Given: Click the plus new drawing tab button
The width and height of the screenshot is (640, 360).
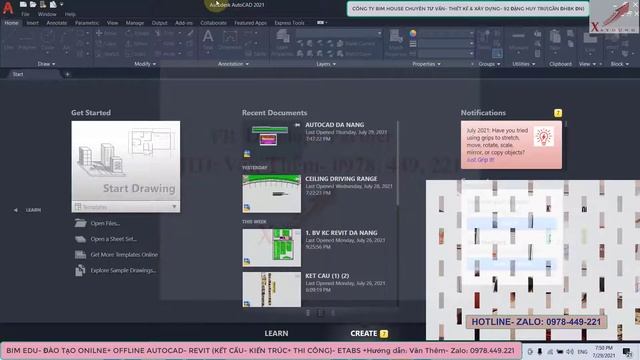Looking at the screenshot, I should [67, 74].
